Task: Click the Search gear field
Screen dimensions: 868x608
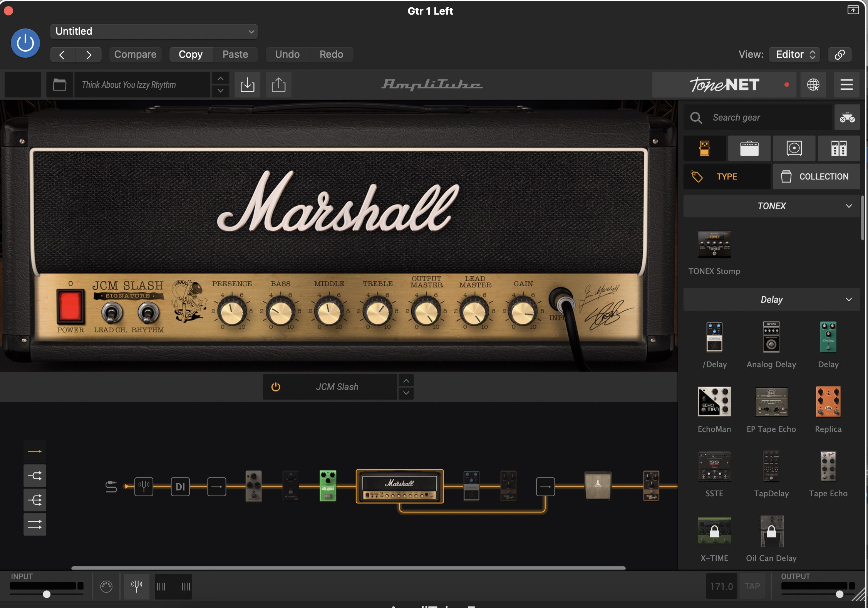Action: pos(758,117)
